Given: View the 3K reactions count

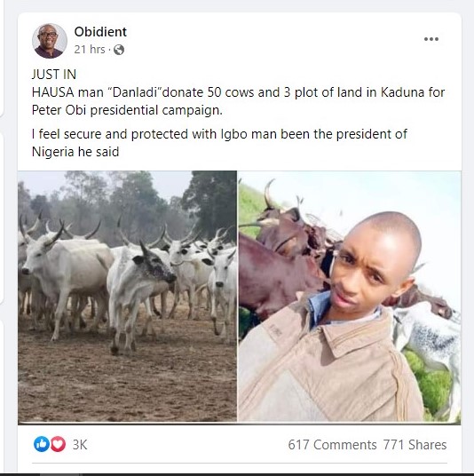Looking at the screenshot, I should click(80, 445).
